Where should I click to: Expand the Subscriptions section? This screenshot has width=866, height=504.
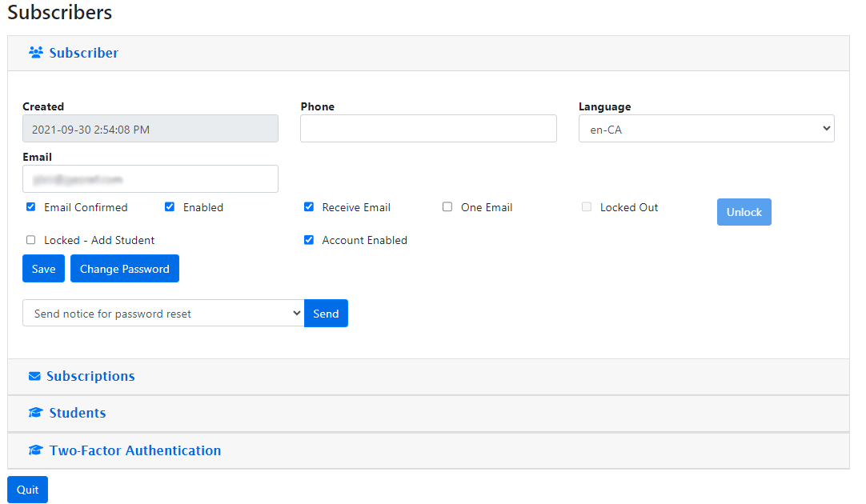coord(90,377)
